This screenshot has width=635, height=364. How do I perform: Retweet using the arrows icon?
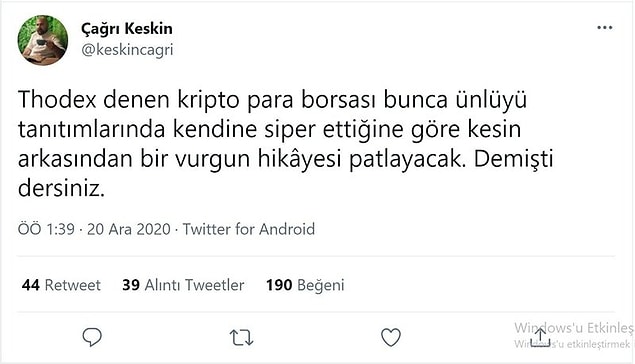click(241, 337)
